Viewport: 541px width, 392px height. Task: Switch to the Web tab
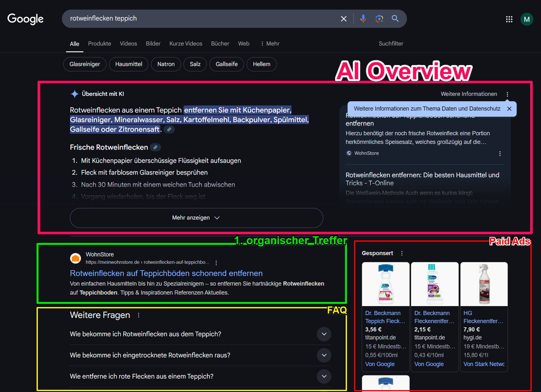(244, 44)
